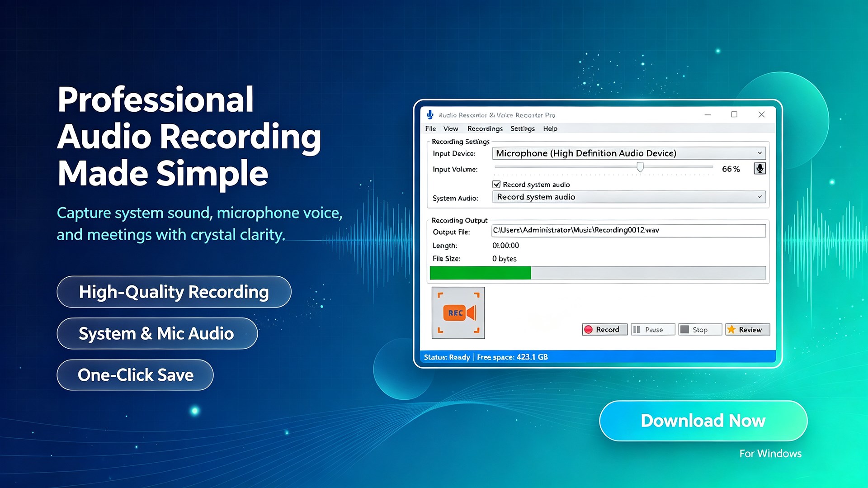Screen dimensions: 868x488
Task: Click the High-Quality Recording pill
Action: pos(174,292)
